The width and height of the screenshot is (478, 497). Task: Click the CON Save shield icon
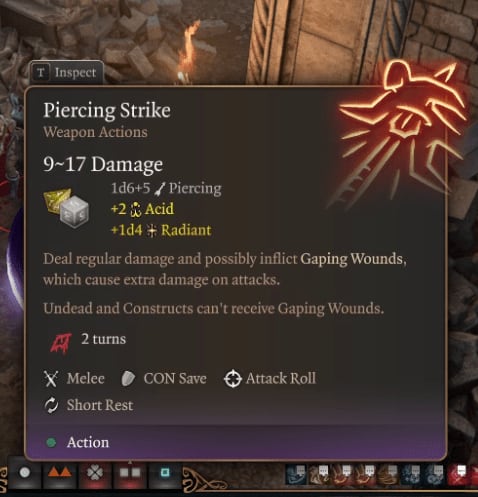[128, 379]
